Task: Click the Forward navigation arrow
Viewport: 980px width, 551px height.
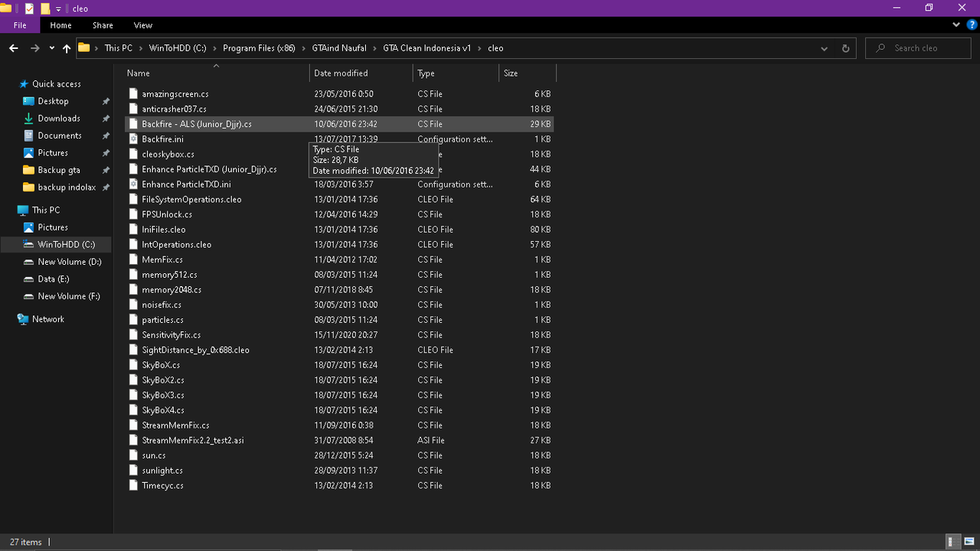Action: click(x=34, y=48)
